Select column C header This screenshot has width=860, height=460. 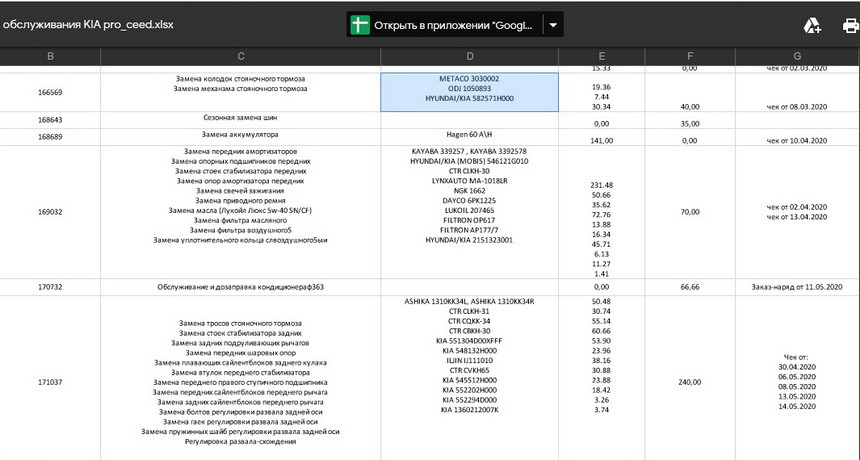pos(241,56)
